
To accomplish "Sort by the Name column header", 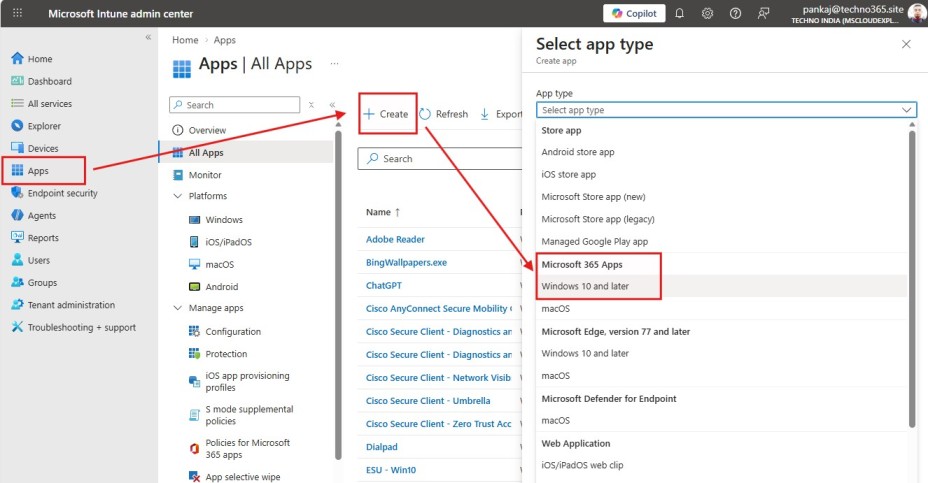I will [x=383, y=212].
